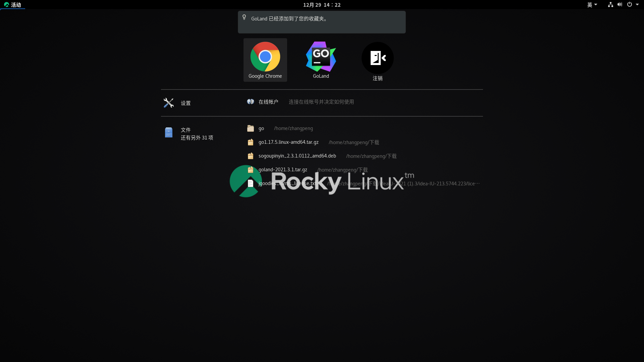
Task: Click the goland-2021.3.1.tar.gz archive icon
Action: (x=251, y=170)
